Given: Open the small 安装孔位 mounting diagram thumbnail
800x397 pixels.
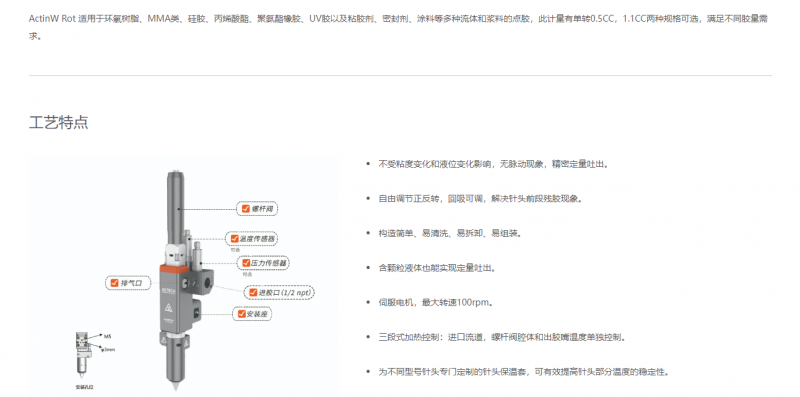Looking at the screenshot, I should (95, 360).
